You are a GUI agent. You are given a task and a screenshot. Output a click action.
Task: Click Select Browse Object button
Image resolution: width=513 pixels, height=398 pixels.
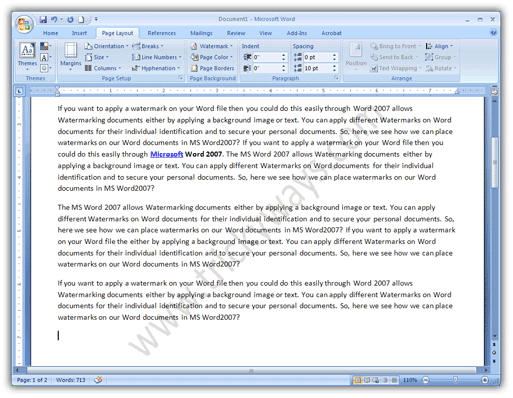point(494,352)
